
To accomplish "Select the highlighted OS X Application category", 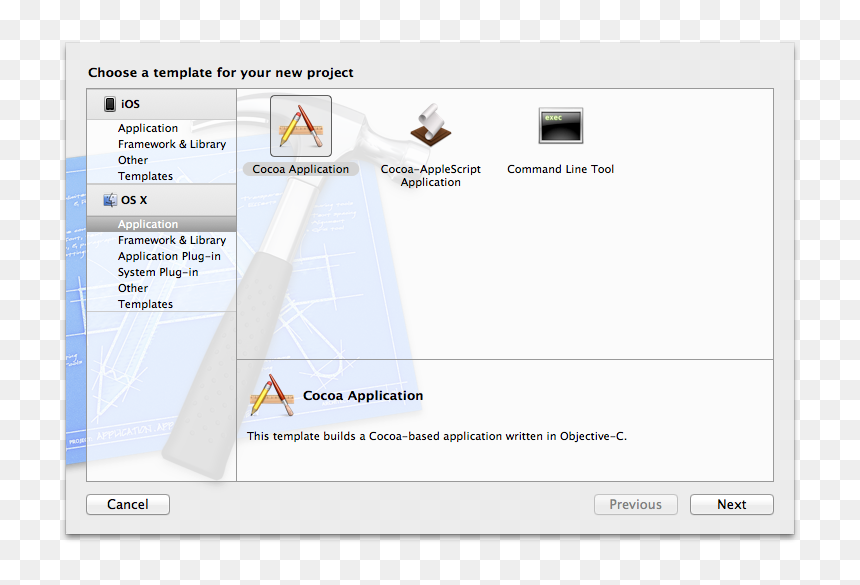I will 161,224.
